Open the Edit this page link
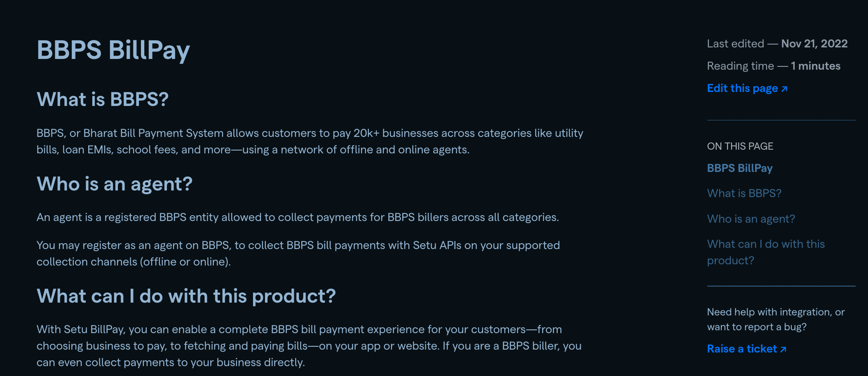Screen dimensions: 868x376 (x=742, y=88)
